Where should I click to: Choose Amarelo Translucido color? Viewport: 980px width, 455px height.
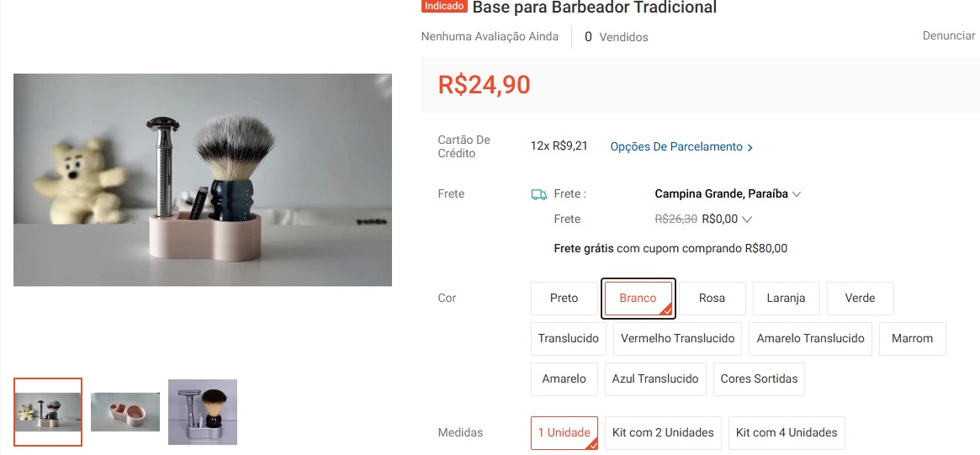(x=810, y=339)
